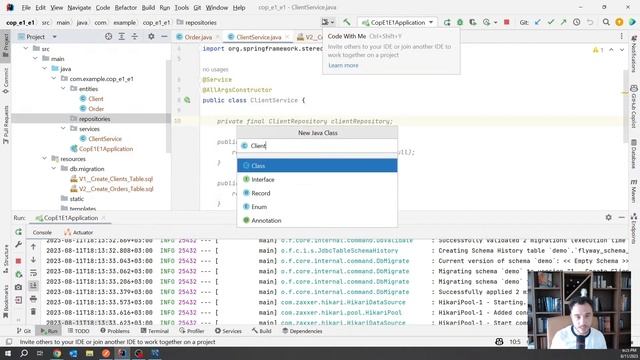The image size is (640, 360).
Task: Open the Refactor menu
Action: [x=126, y=7]
